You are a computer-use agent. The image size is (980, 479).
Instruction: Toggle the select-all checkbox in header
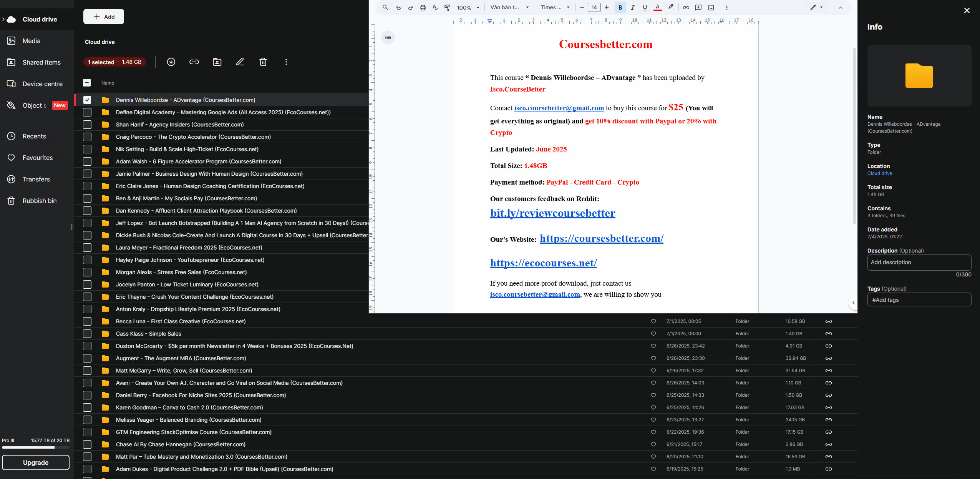click(87, 83)
